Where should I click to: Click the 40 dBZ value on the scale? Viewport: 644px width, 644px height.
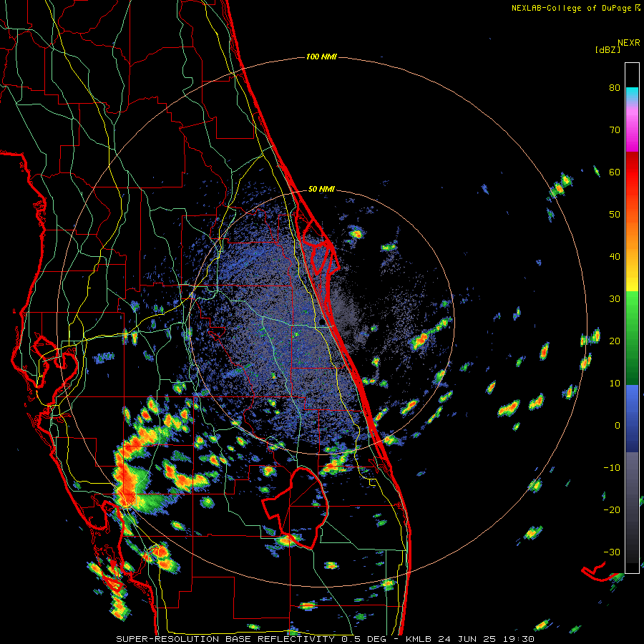[615, 257]
